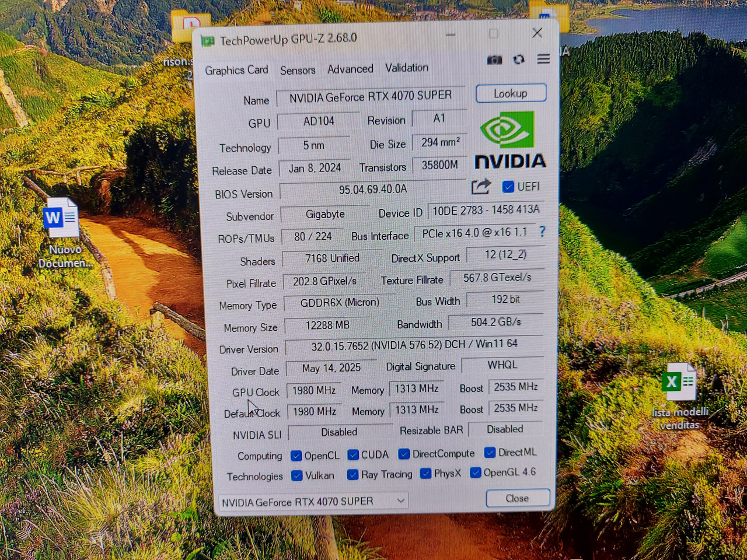Click the Resizable BAR value Disabled
747x560 pixels.
click(505, 429)
